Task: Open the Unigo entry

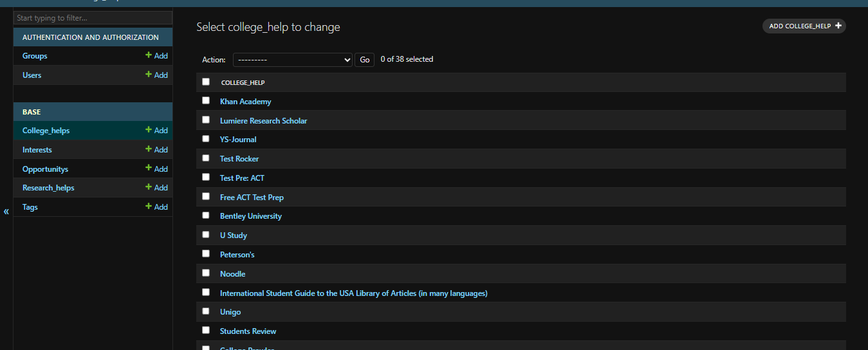Action: [x=230, y=312]
